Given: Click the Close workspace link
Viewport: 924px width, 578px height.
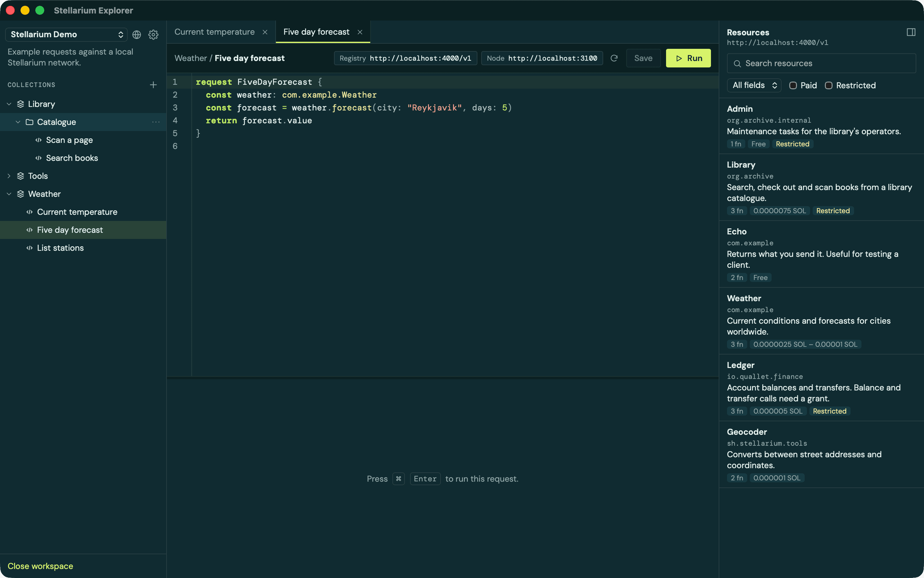Looking at the screenshot, I should point(40,566).
